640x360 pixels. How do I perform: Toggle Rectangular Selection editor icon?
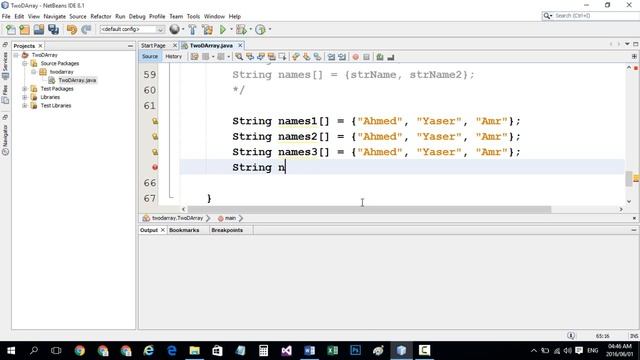(x=282, y=57)
